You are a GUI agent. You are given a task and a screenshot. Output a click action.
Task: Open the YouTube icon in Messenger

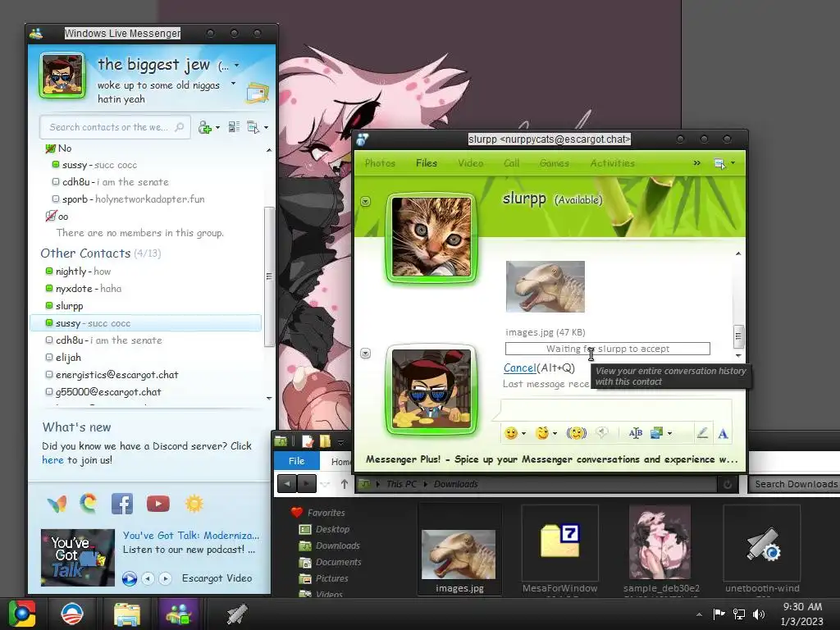coord(158,504)
